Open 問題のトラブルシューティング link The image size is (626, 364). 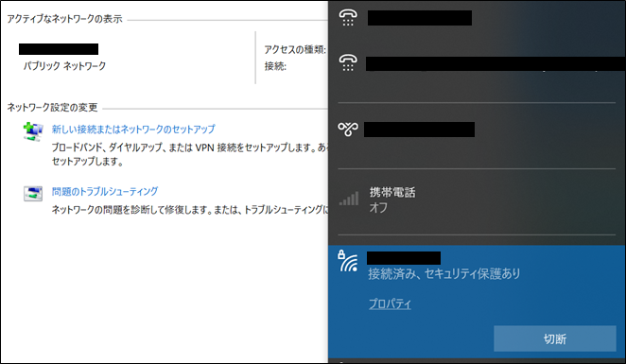(x=105, y=191)
